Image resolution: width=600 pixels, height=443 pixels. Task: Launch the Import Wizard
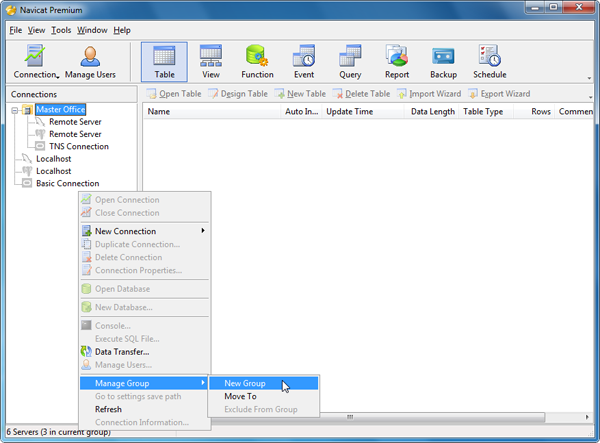429,94
